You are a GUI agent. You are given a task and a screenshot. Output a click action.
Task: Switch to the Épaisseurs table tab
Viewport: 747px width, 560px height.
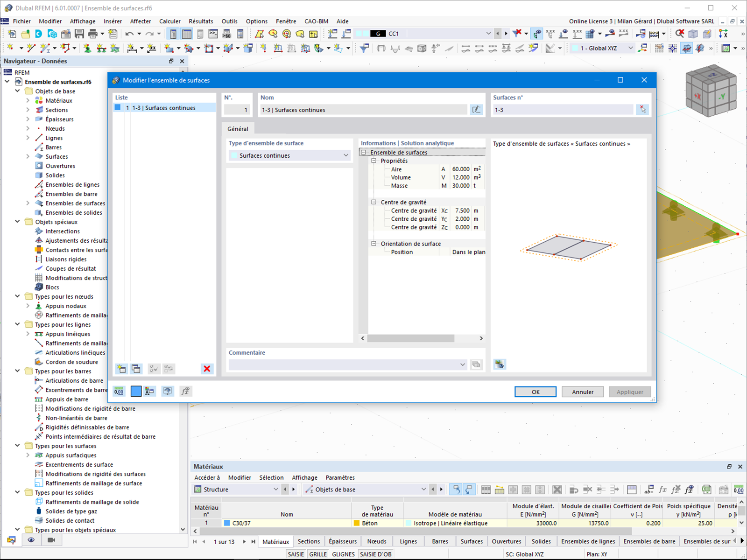[x=343, y=542]
